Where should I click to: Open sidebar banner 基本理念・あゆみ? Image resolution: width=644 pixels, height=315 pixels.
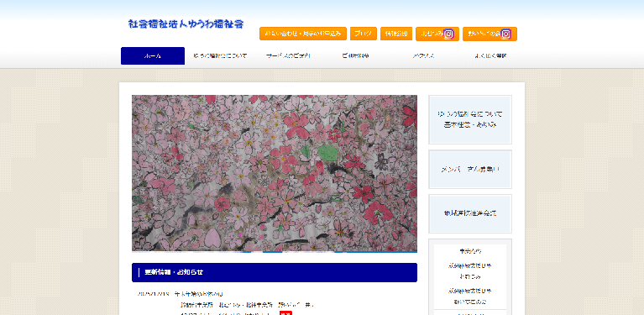pos(470,119)
